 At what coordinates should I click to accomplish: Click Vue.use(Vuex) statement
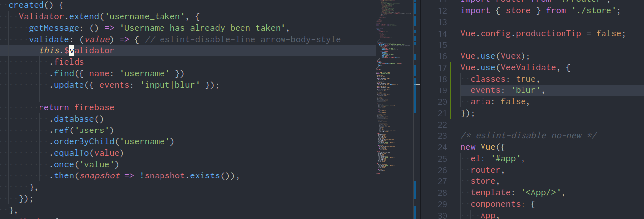[495, 56]
